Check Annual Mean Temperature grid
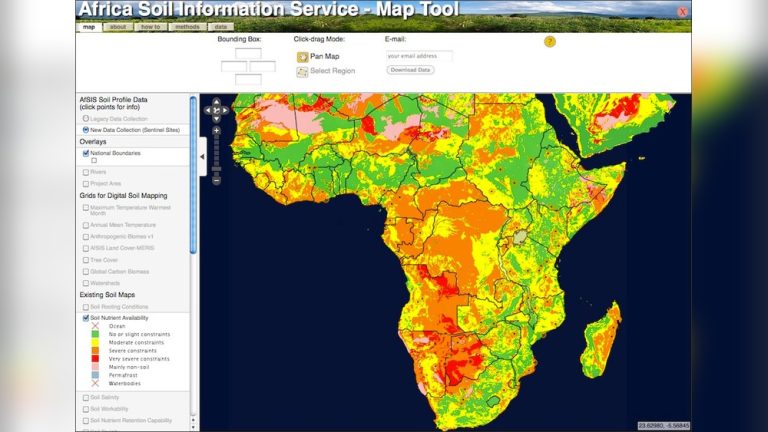Viewport: 768px width, 432px height. 86,225
